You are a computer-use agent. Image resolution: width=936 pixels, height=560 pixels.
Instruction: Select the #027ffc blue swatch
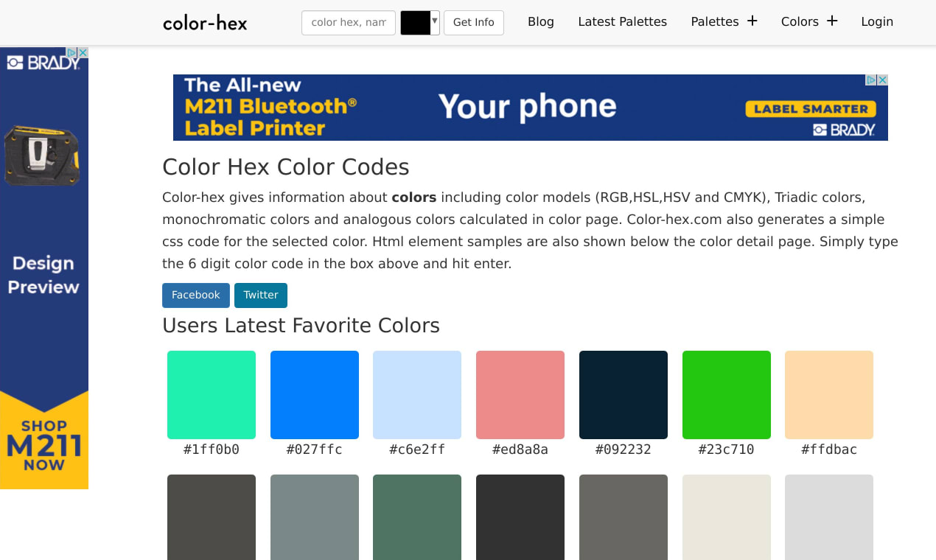(315, 395)
